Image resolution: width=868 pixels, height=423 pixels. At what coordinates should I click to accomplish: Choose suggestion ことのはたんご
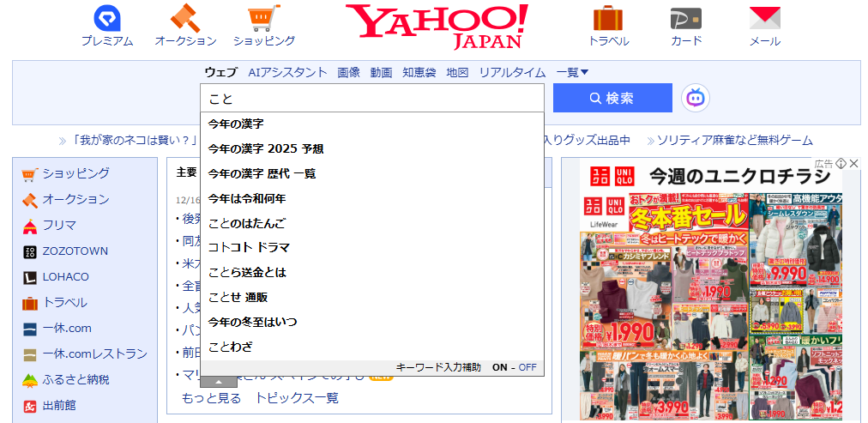(372, 224)
